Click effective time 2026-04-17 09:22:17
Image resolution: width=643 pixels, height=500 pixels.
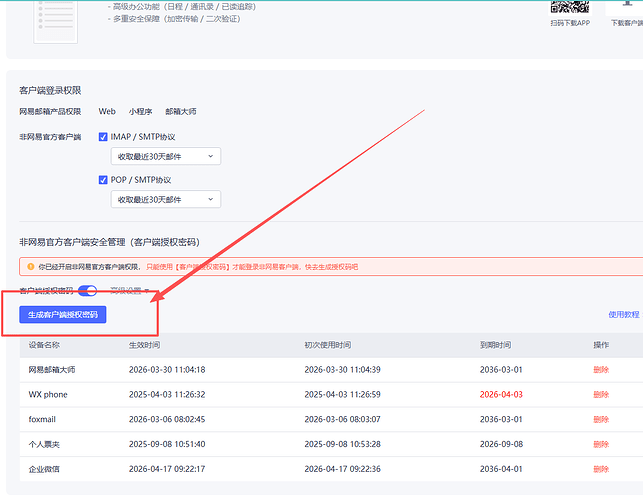pyautogui.click(x=167, y=469)
